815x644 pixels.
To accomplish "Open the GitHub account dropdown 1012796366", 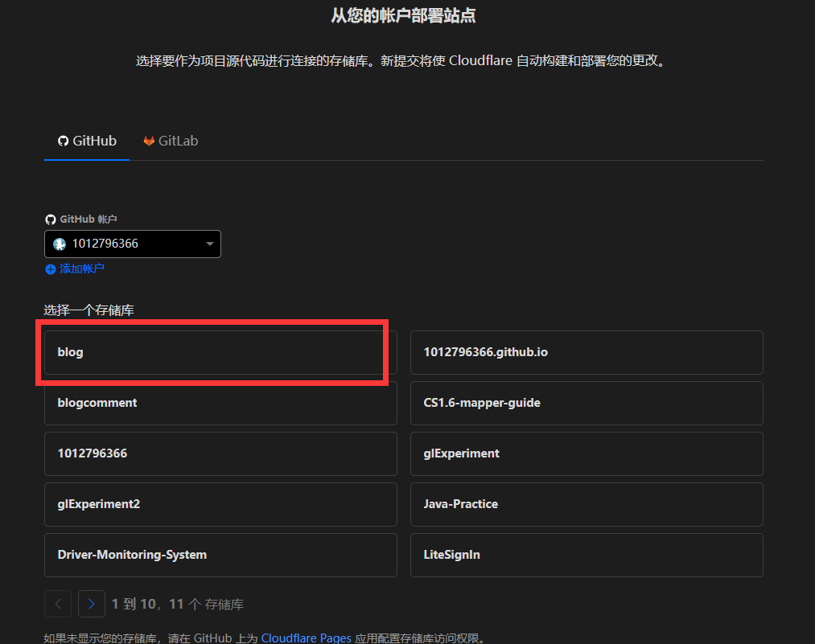I will coord(132,244).
